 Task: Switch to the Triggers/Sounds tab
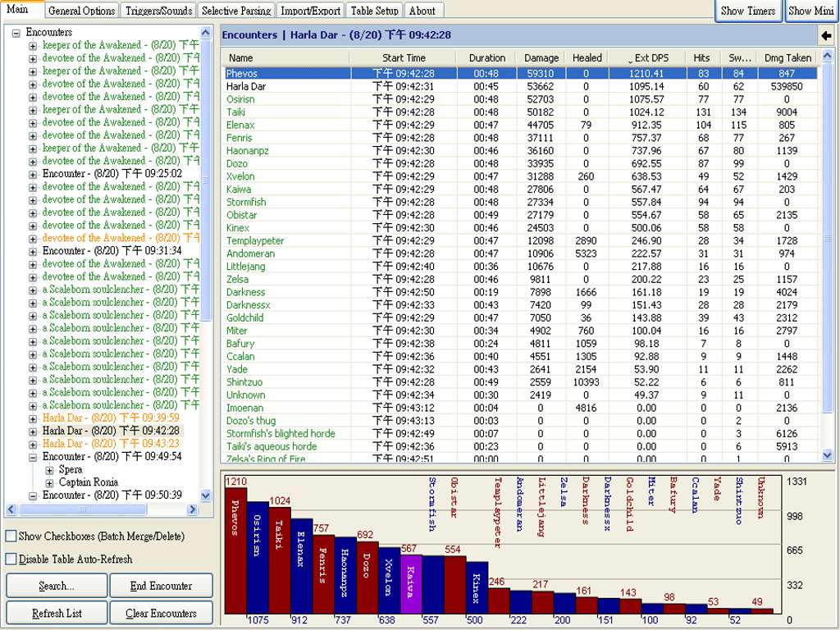pyautogui.click(x=159, y=11)
